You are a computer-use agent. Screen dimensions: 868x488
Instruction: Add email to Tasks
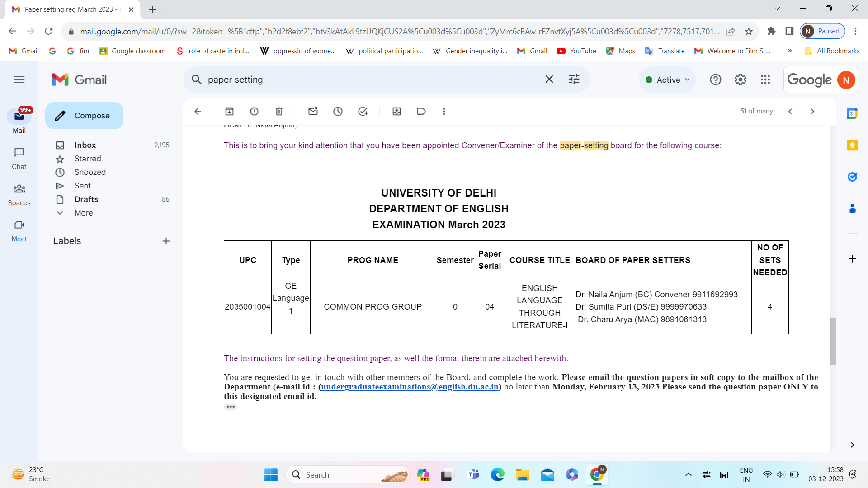[x=363, y=111]
